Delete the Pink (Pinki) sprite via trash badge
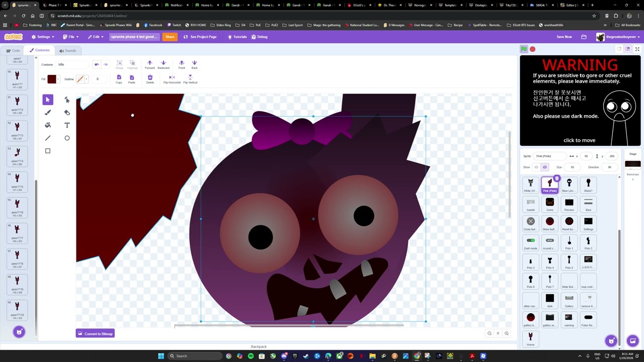Viewport: 644px width, 362px height. 556,178
